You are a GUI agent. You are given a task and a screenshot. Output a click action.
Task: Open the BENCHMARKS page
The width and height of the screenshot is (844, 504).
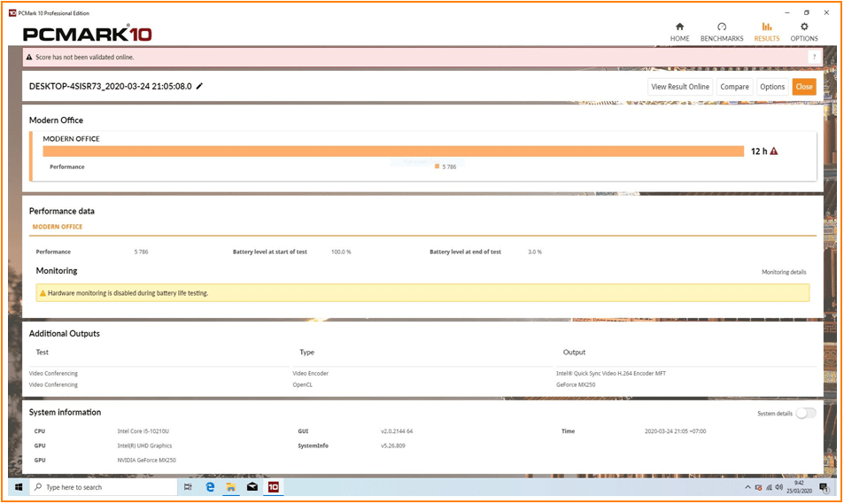pos(721,32)
